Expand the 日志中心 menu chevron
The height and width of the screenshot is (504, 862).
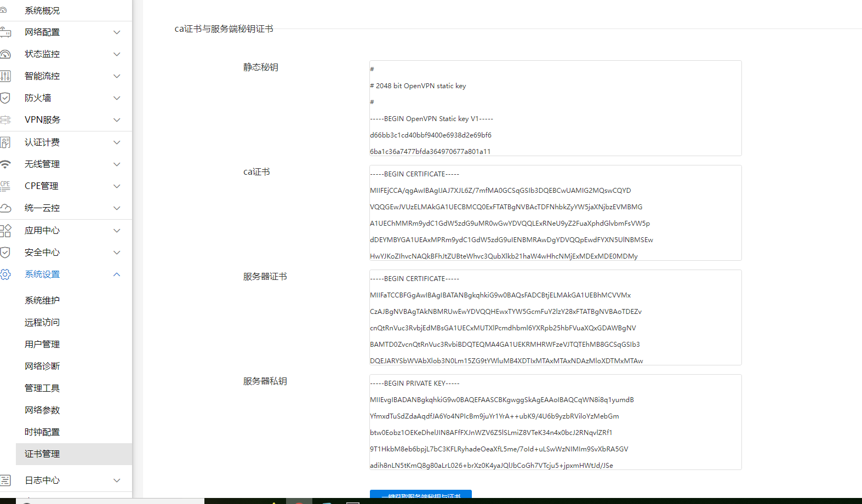click(117, 480)
